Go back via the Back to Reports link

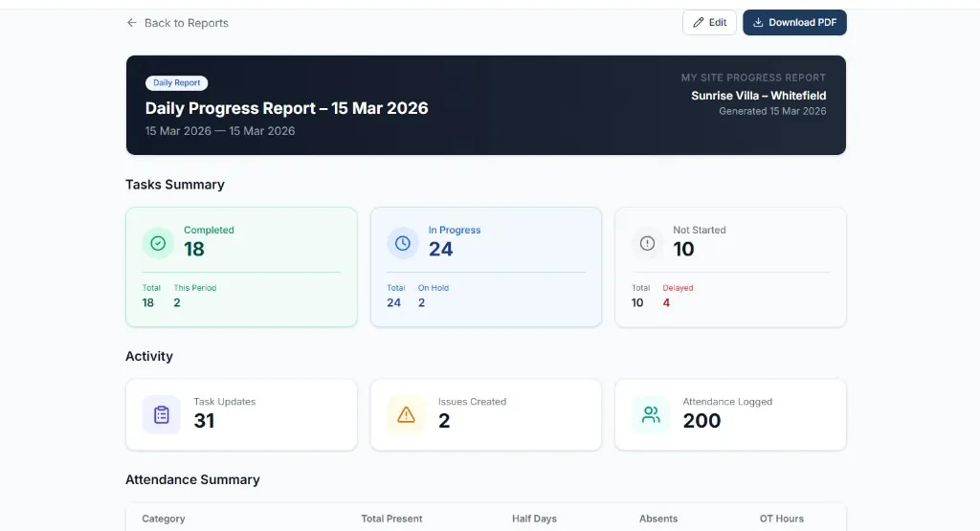point(177,23)
